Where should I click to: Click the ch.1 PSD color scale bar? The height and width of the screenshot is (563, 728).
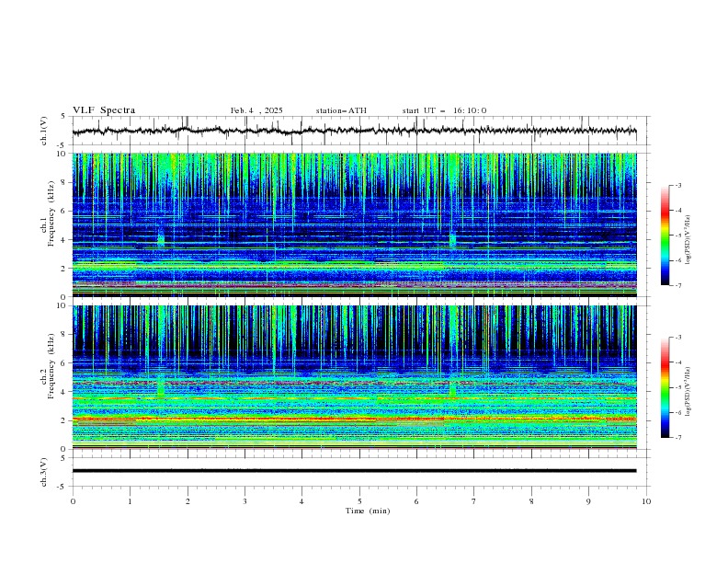click(x=665, y=236)
